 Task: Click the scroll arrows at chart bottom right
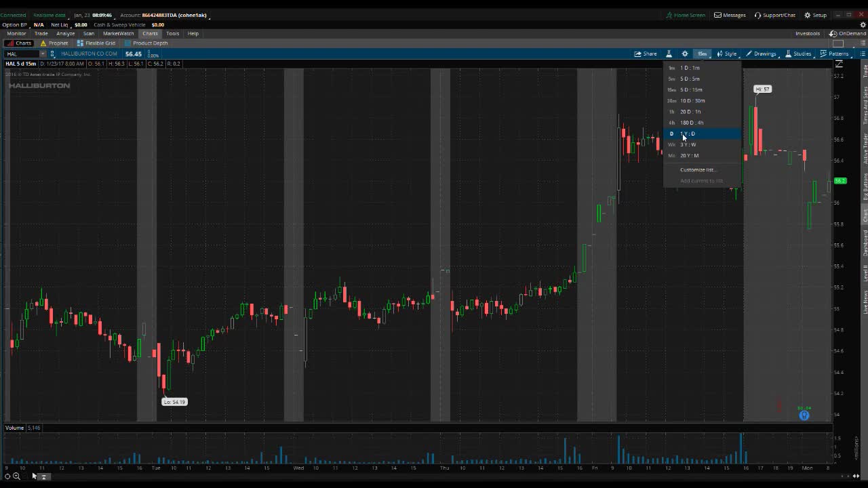[x=856, y=476]
